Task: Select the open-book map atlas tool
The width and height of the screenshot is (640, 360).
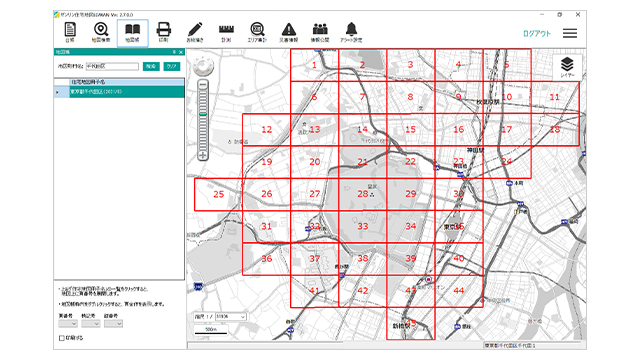Action: (133, 32)
